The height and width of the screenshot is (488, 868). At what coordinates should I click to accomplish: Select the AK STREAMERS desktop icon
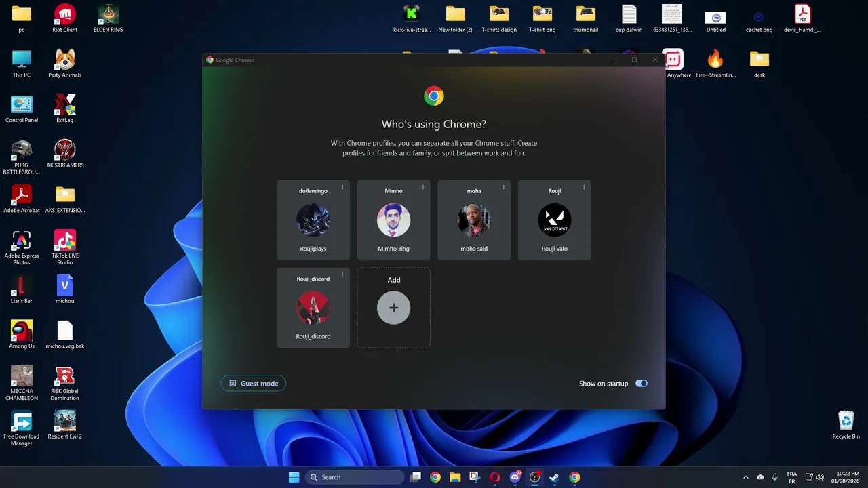pos(65,154)
